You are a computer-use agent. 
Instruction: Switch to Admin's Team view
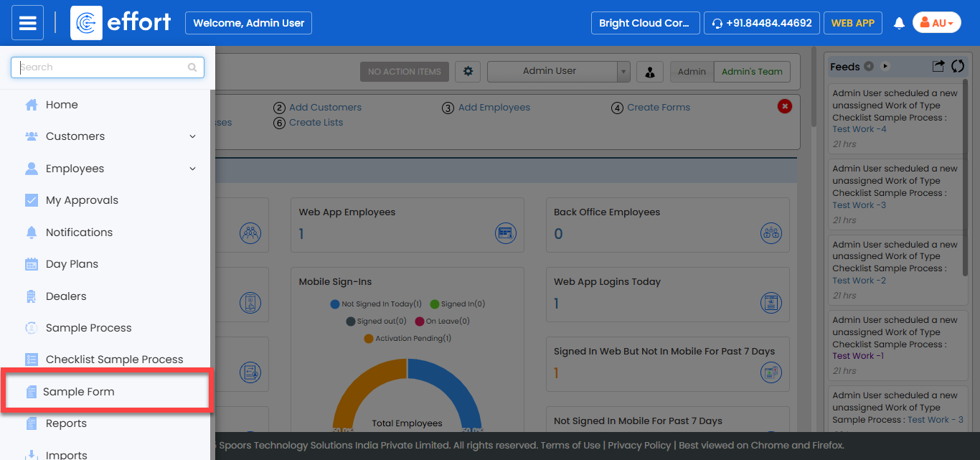click(752, 72)
